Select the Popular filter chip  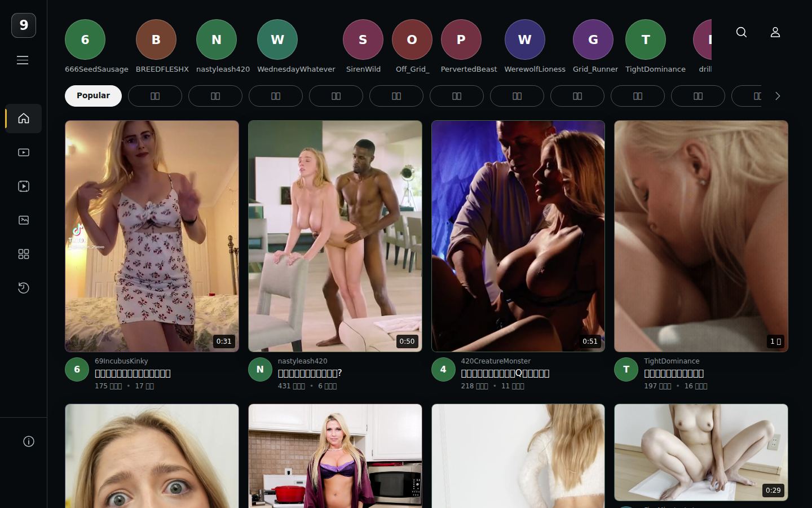[x=93, y=96]
